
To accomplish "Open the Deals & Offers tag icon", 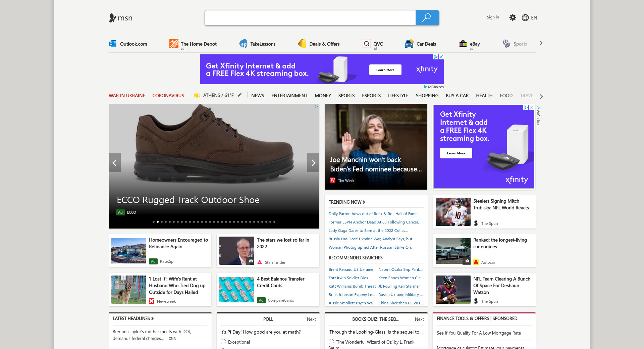I will (302, 44).
